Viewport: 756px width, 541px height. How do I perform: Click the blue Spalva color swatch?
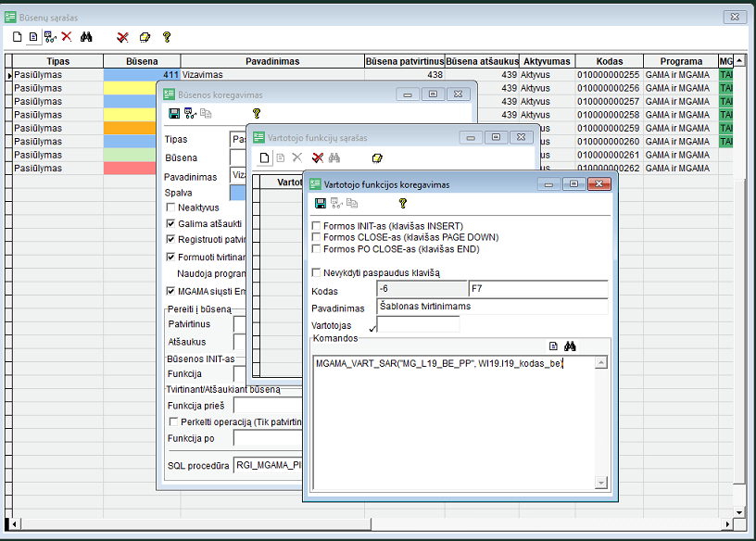tap(238, 193)
